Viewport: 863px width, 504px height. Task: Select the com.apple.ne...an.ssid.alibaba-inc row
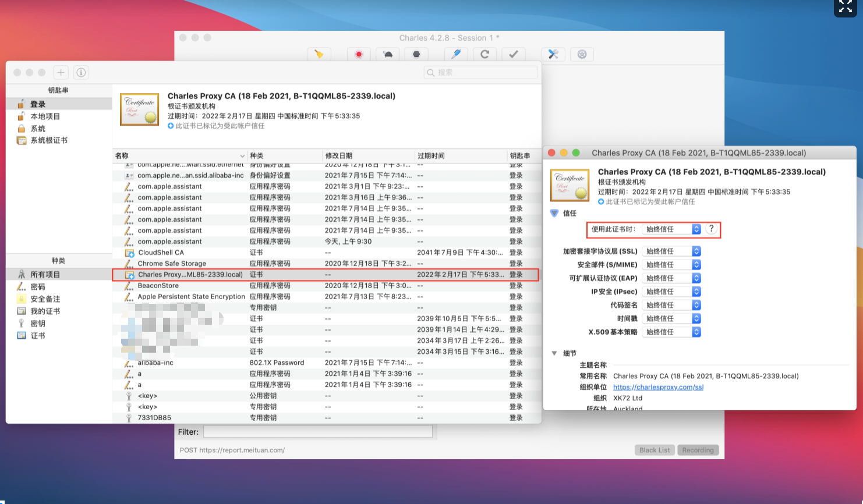(x=326, y=175)
